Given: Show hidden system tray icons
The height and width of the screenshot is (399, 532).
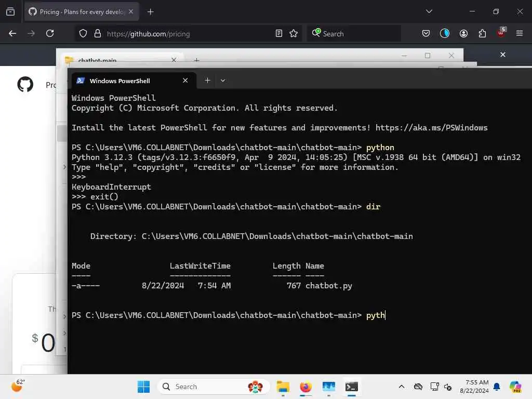Looking at the screenshot, I should click(x=402, y=387).
